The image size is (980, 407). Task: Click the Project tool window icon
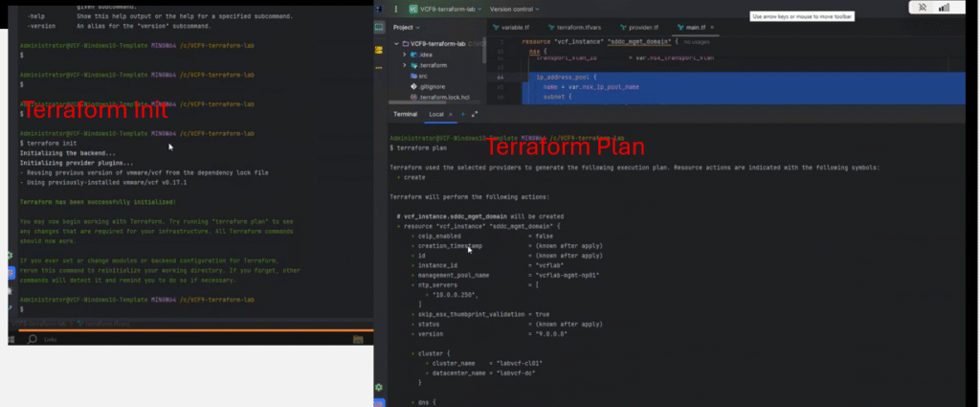point(380,28)
